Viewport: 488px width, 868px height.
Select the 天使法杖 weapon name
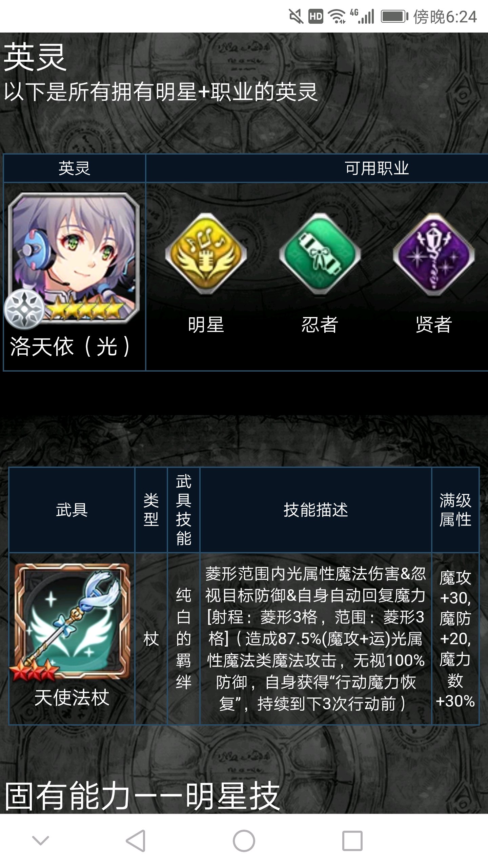(x=72, y=697)
